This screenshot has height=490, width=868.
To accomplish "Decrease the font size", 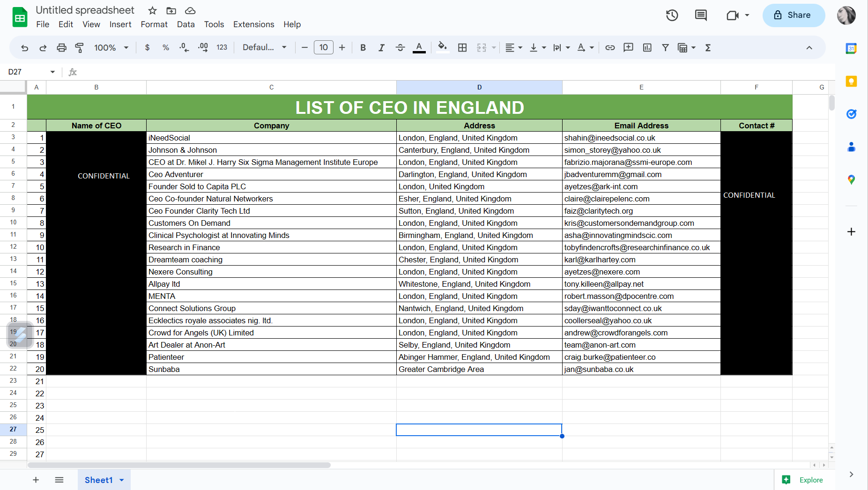I will pyautogui.click(x=304, y=48).
